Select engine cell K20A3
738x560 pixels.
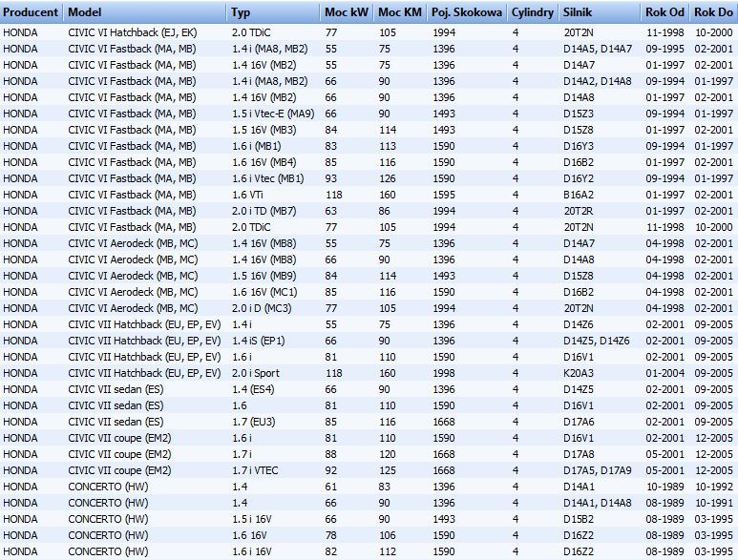click(x=579, y=373)
